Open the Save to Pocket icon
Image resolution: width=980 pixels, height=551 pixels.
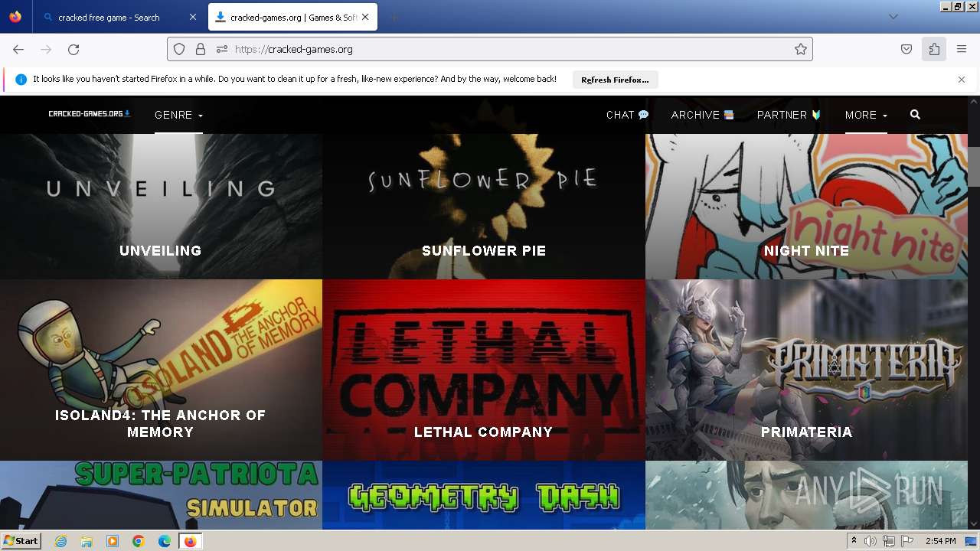(906, 49)
